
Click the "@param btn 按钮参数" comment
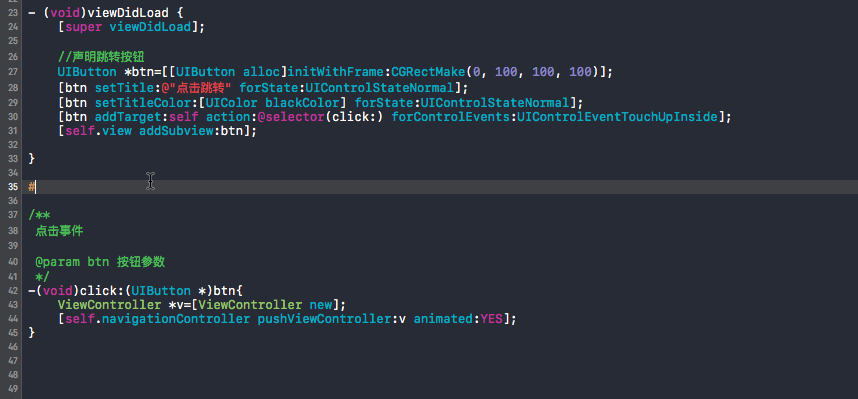100,262
